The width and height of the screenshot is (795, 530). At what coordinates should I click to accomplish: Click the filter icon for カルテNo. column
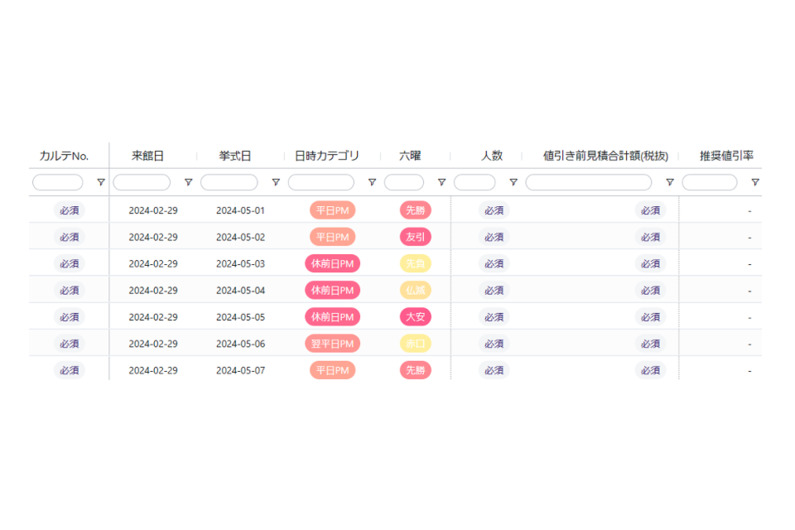(100, 183)
